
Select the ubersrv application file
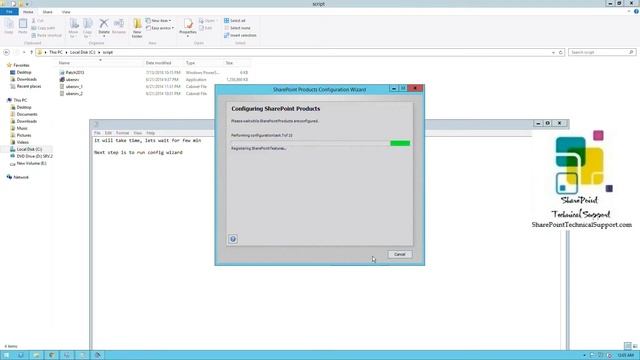[72, 80]
